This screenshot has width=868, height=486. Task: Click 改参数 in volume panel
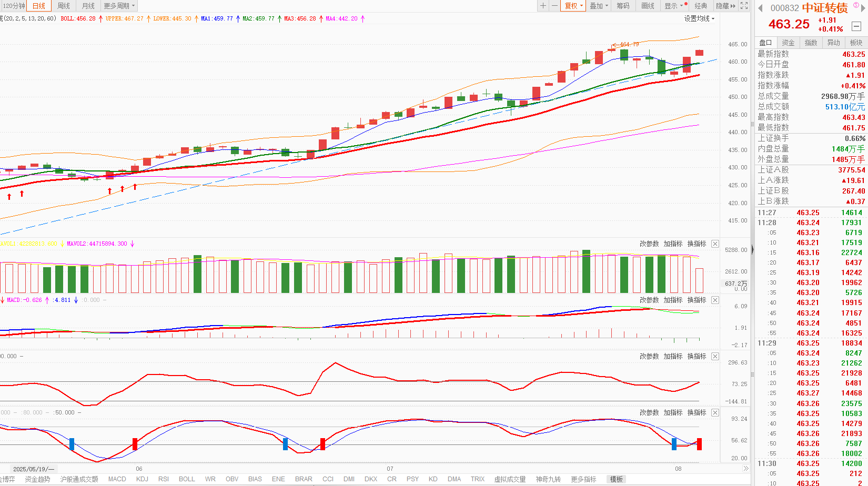(x=649, y=244)
